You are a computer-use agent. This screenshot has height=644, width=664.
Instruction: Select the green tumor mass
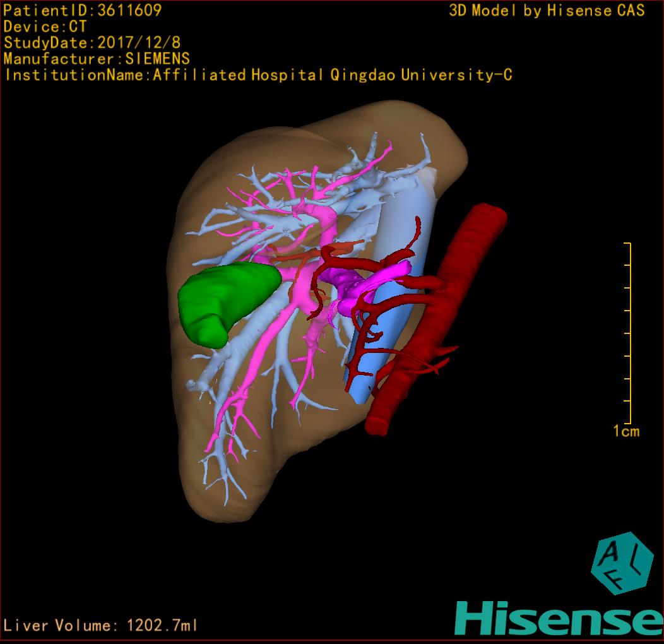[225, 301]
